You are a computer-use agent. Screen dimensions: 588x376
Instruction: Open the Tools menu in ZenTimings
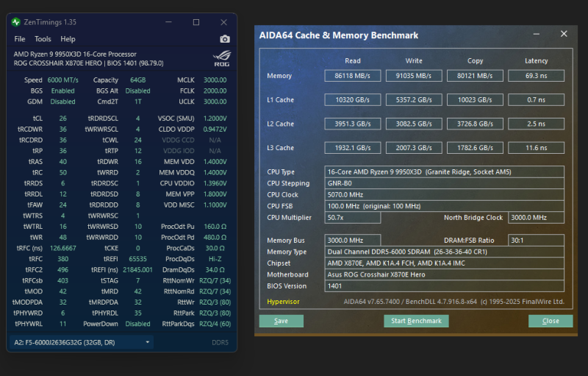[x=43, y=39]
